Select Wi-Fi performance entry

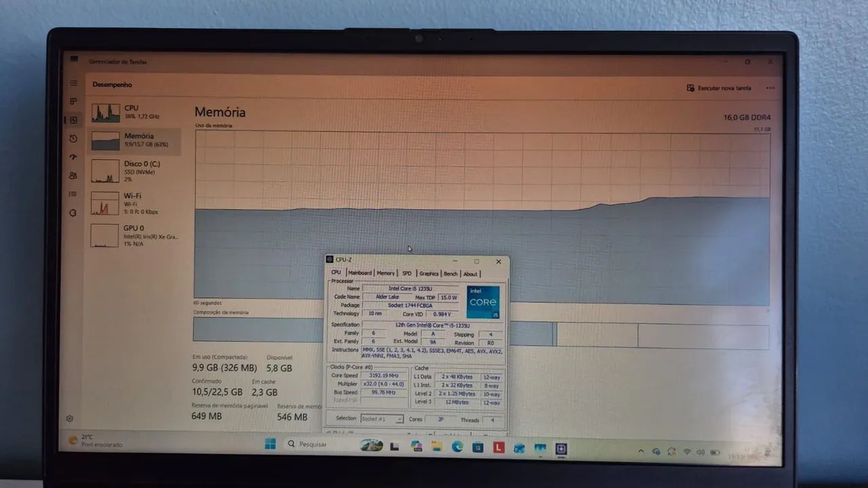pos(135,203)
